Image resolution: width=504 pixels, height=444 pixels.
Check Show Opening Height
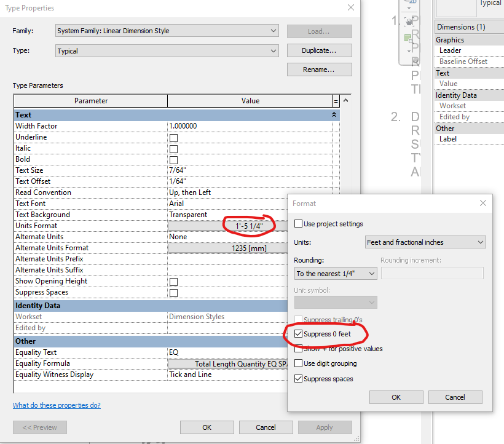click(173, 281)
